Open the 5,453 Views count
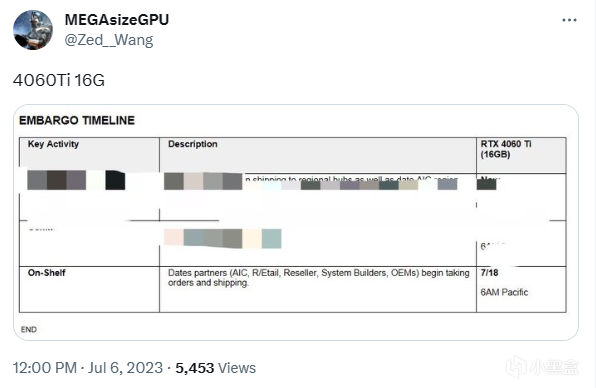Image resolution: width=596 pixels, height=388 pixels. click(216, 368)
